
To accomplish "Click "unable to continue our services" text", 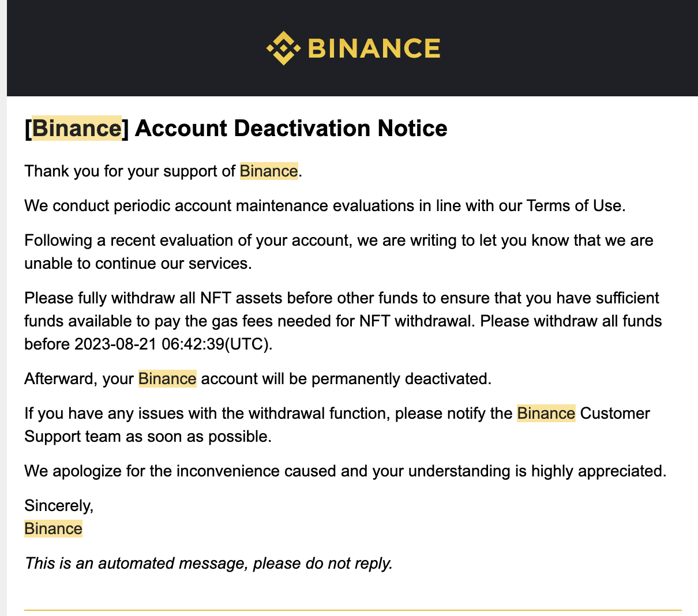I will pos(137,264).
